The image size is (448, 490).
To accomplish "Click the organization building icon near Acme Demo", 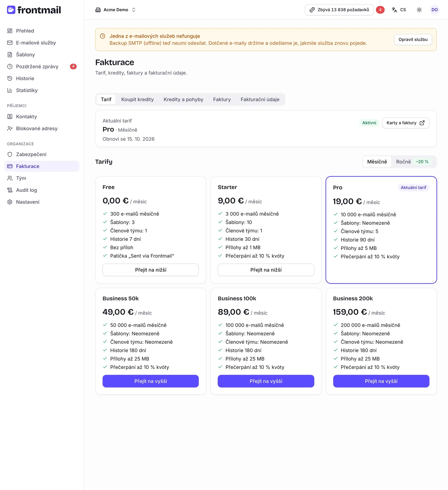I will [98, 10].
